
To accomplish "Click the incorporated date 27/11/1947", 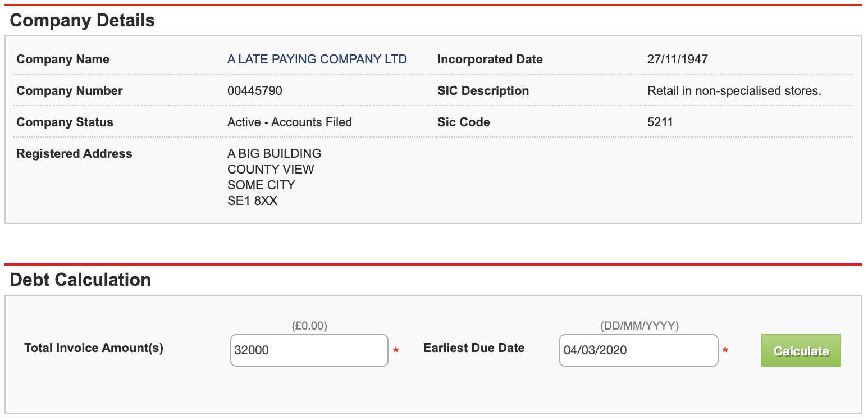I will point(677,60).
